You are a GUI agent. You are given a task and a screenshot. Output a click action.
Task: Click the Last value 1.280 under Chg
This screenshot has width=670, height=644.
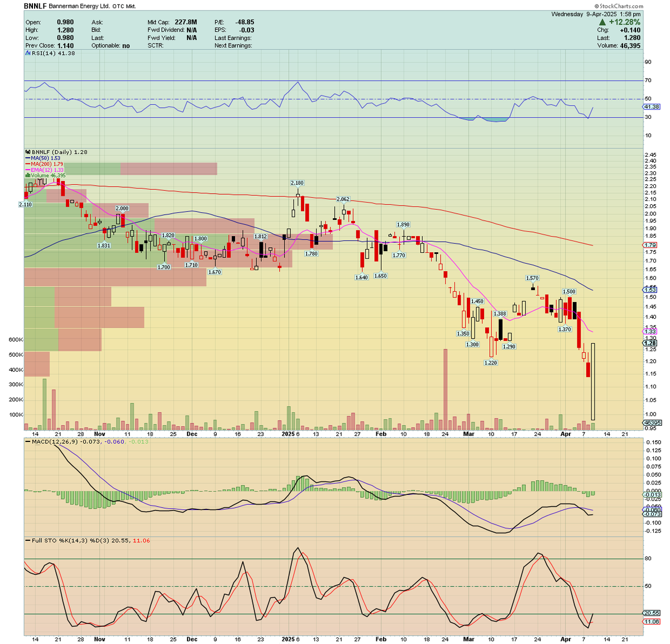(631, 38)
